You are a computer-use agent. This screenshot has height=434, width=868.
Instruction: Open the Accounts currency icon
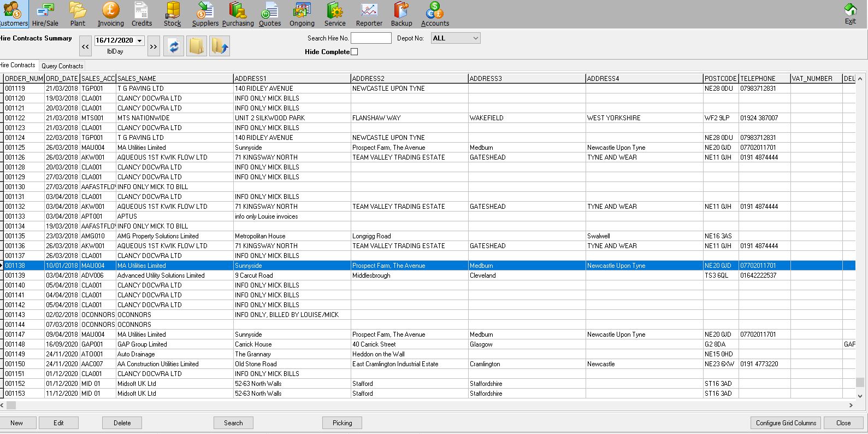pyautogui.click(x=435, y=11)
